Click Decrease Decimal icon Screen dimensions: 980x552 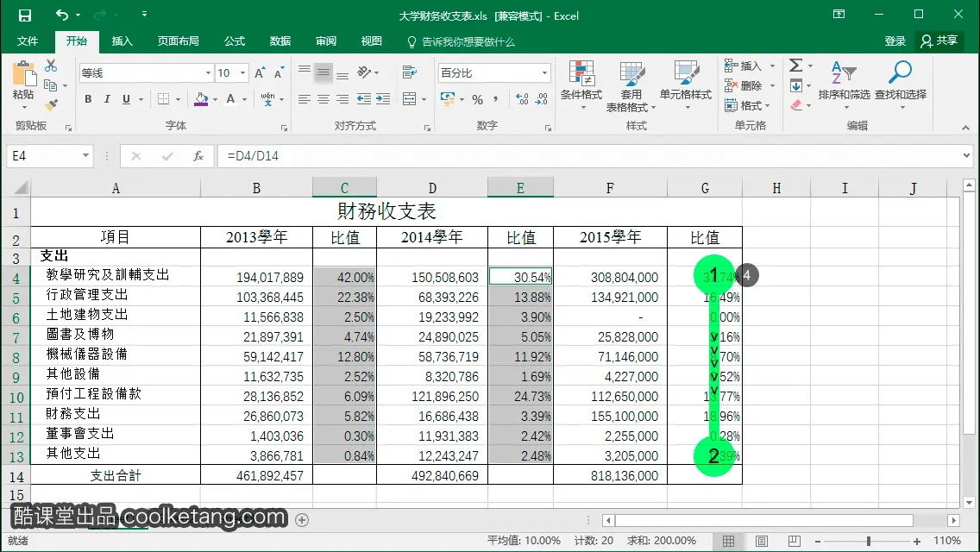542,99
